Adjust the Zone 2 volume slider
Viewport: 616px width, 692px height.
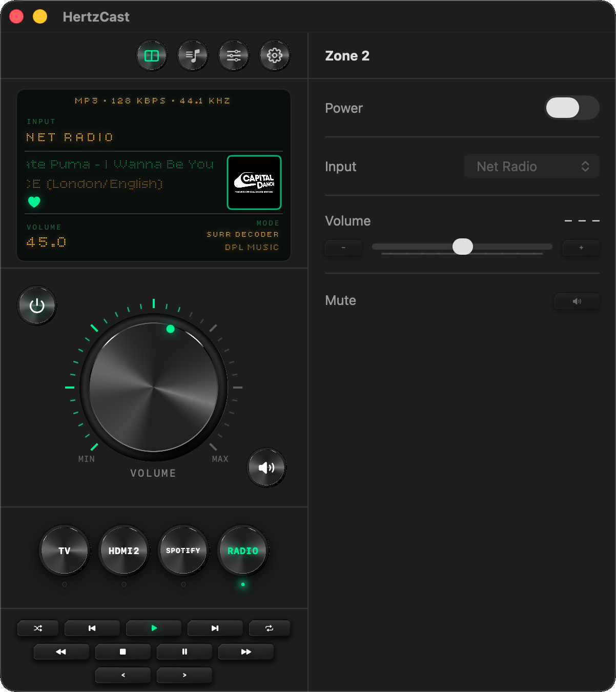462,247
